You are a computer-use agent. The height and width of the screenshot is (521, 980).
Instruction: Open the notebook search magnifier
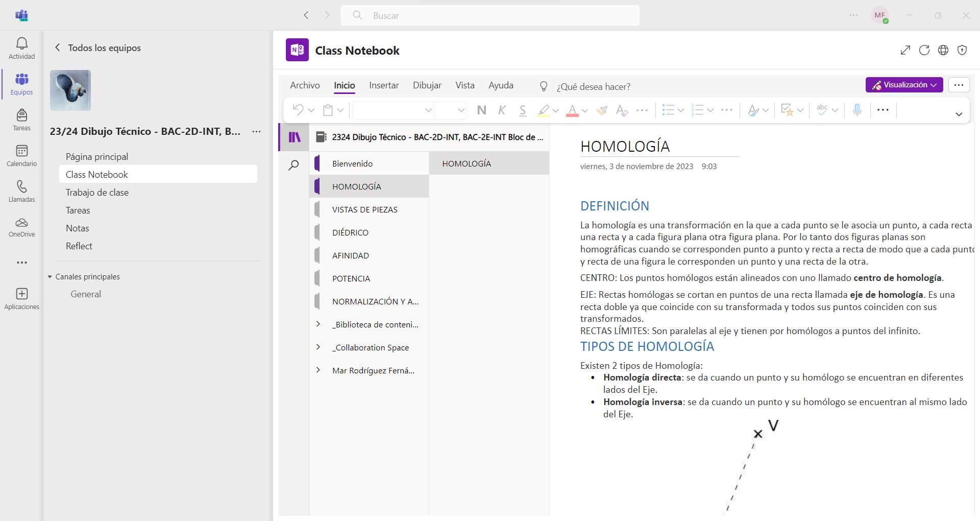coord(293,165)
